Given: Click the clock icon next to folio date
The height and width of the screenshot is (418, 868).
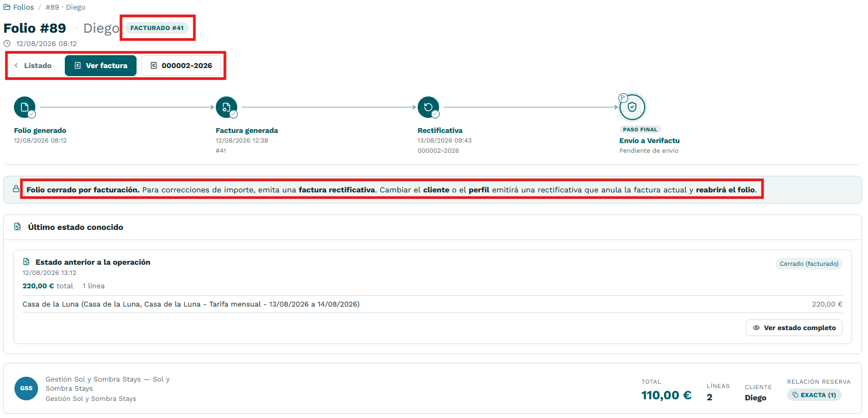Looking at the screenshot, I should [x=7, y=43].
